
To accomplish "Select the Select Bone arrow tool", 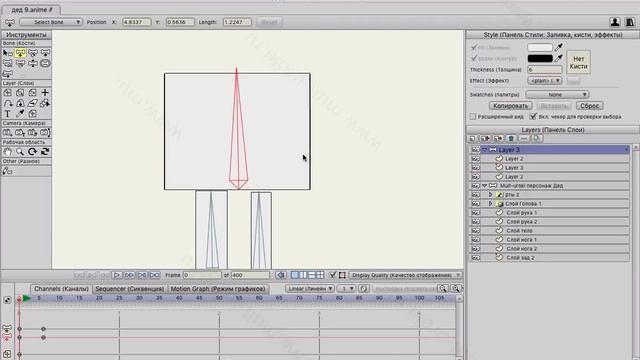I will click(7, 53).
